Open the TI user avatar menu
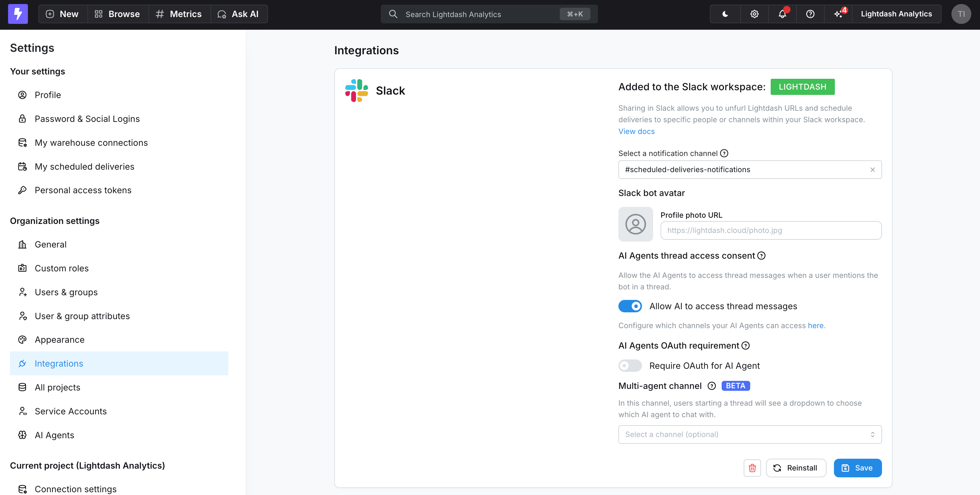The height and width of the screenshot is (495, 980). tap(961, 14)
